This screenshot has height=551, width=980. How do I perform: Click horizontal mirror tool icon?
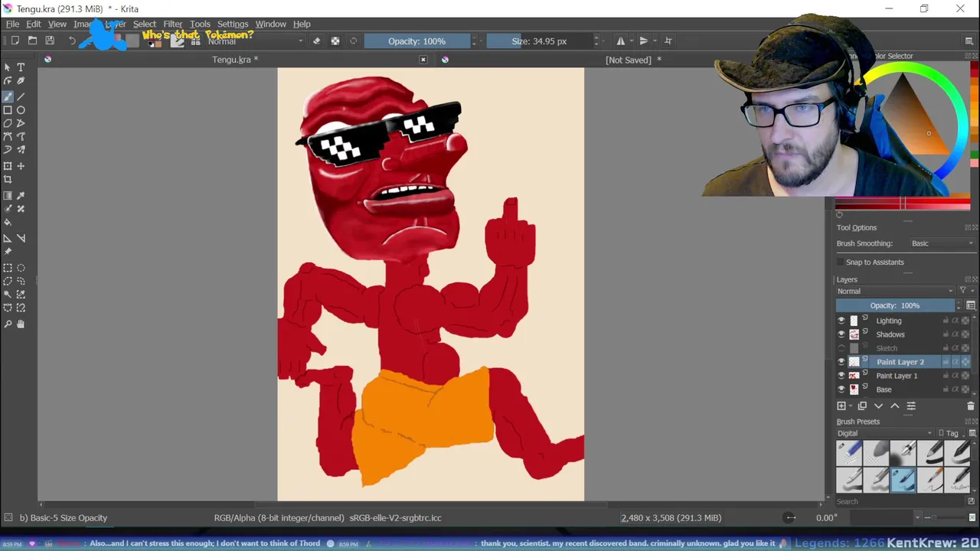tap(621, 41)
